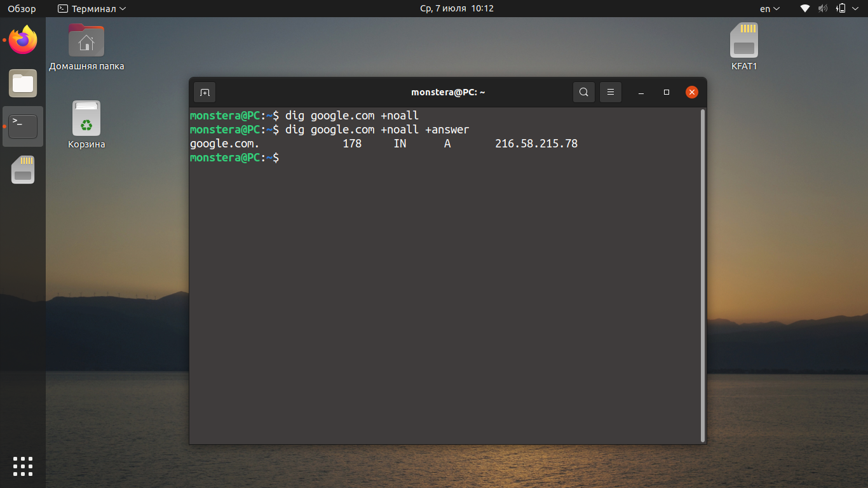Click the monstera@PC: ~ window title

coord(448,92)
